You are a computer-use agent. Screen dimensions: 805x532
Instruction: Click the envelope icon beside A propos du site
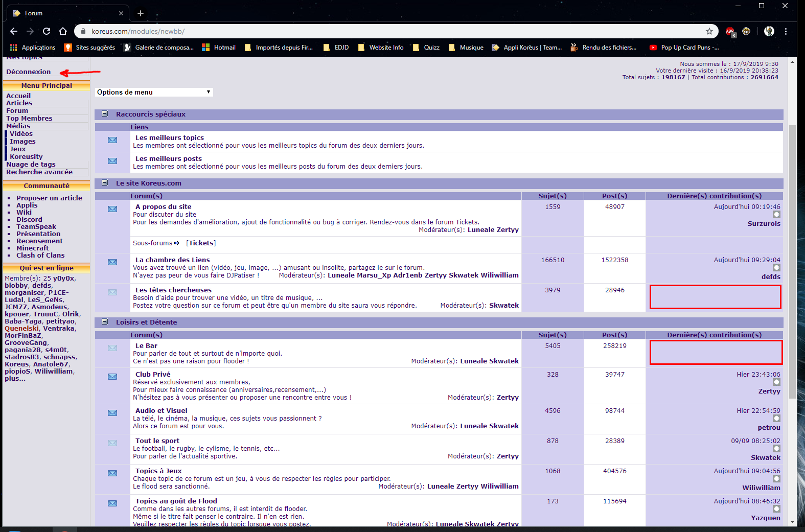(x=112, y=209)
